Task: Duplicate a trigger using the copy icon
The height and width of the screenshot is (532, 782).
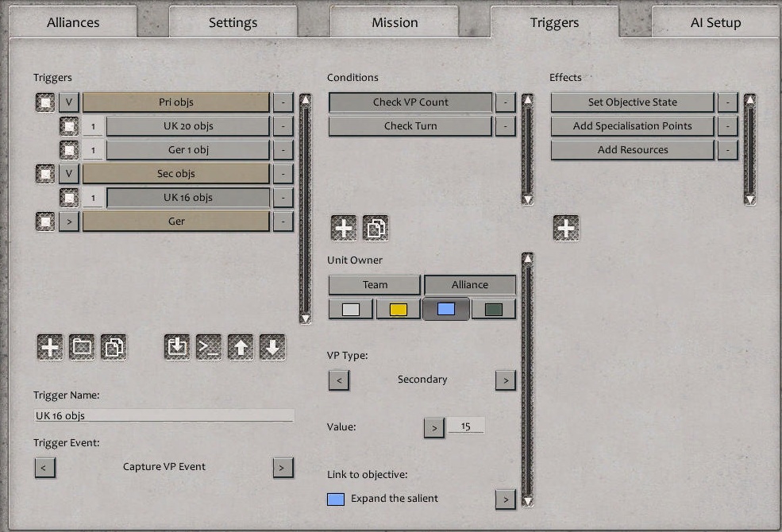Action: tap(114, 346)
